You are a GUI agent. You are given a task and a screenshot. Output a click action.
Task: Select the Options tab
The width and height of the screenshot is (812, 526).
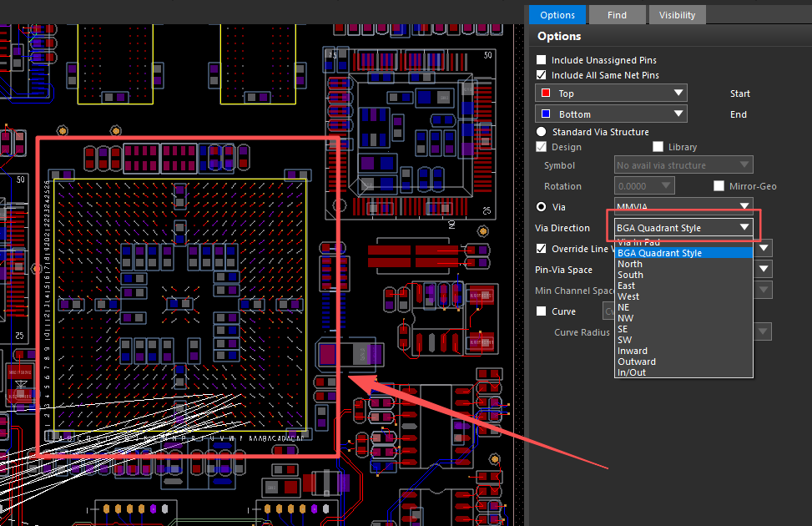pyautogui.click(x=557, y=15)
